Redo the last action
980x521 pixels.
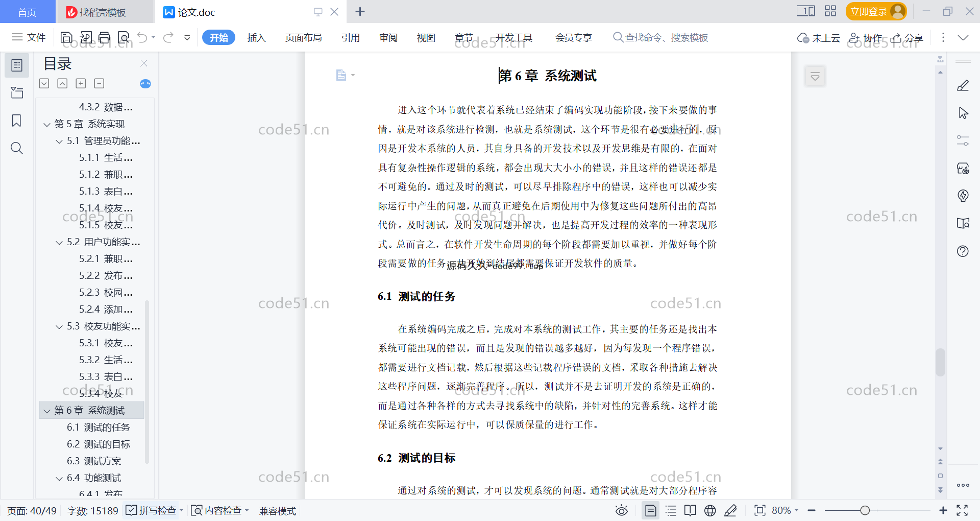[168, 37]
